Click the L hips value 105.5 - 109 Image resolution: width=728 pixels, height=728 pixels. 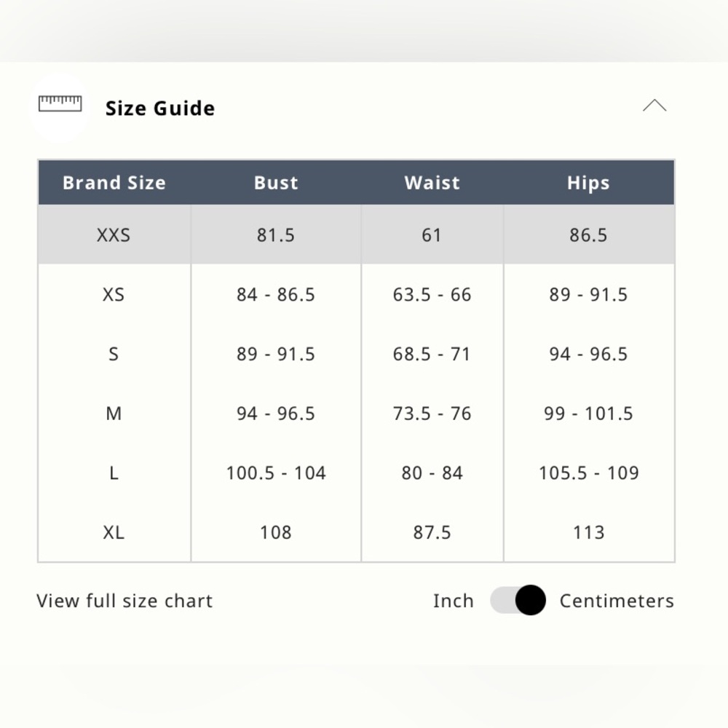click(589, 472)
